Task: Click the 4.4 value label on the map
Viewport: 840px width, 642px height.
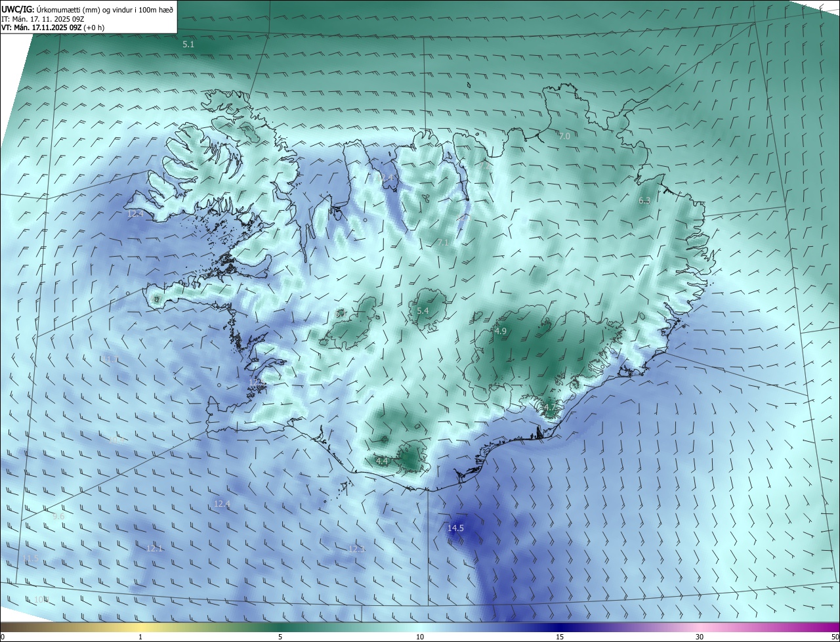Action: pos(382,461)
